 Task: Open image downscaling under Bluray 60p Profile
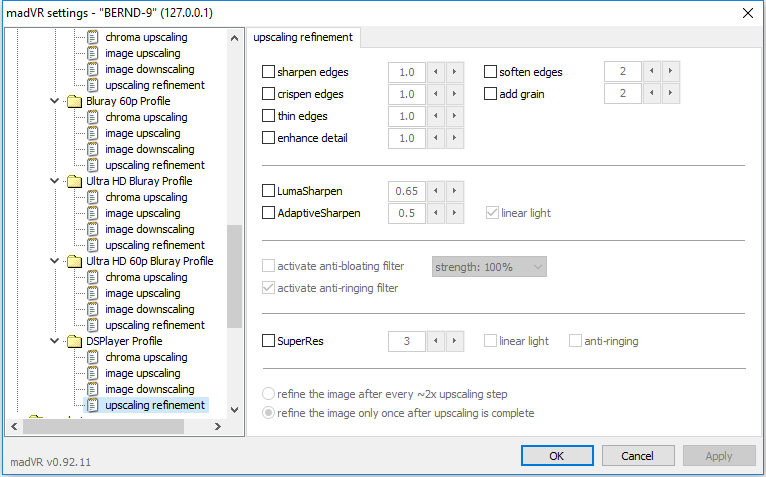tap(149, 150)
